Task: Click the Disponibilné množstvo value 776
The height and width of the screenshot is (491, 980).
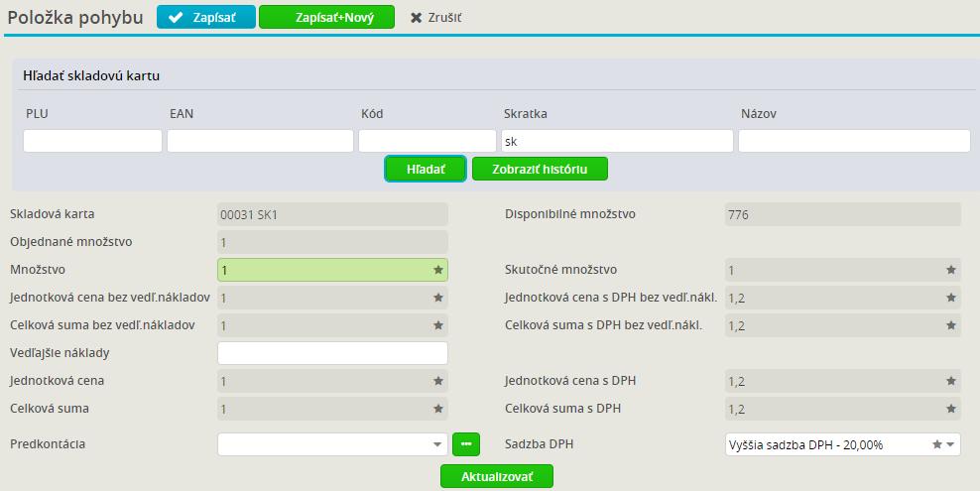Action: (x=842, y=214)
